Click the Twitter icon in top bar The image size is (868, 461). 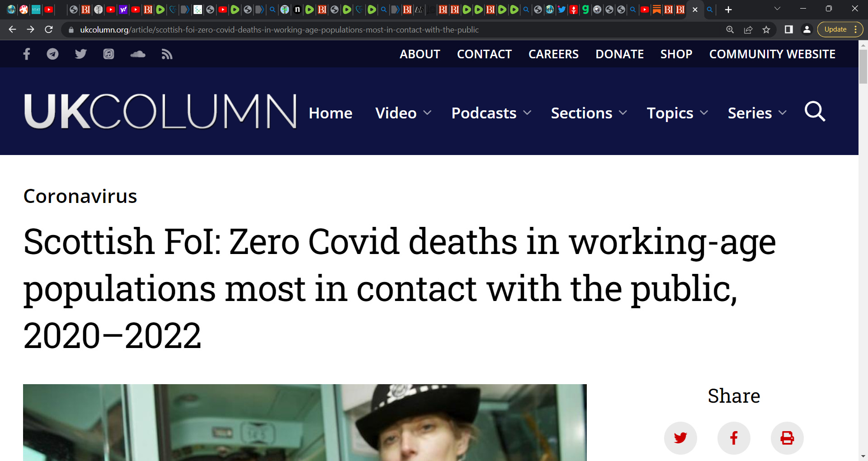point(80,54)
